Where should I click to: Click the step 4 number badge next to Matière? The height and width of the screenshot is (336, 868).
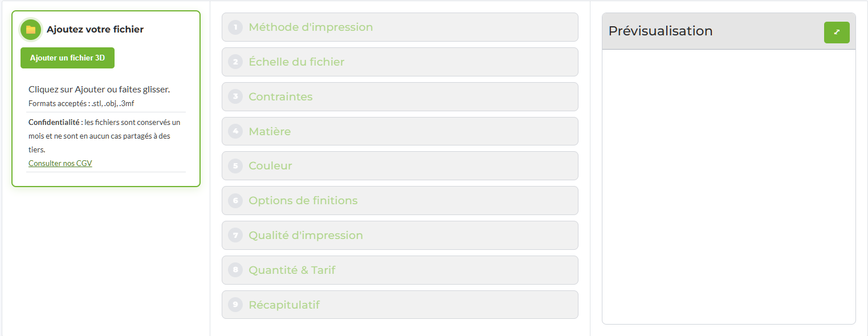pyautogui.click(x=235, y=131)
